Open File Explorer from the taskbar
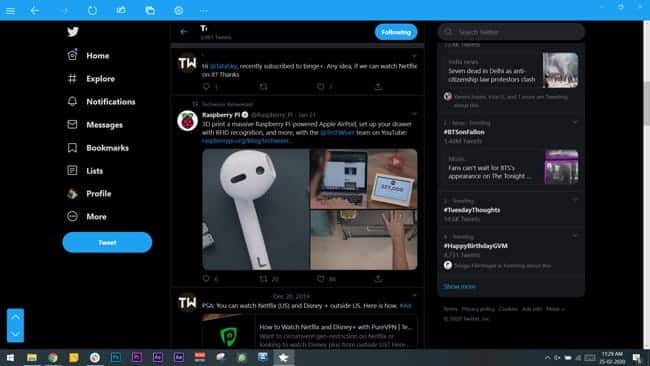This screenshot has width=650, height=366. tap(32, 357)
